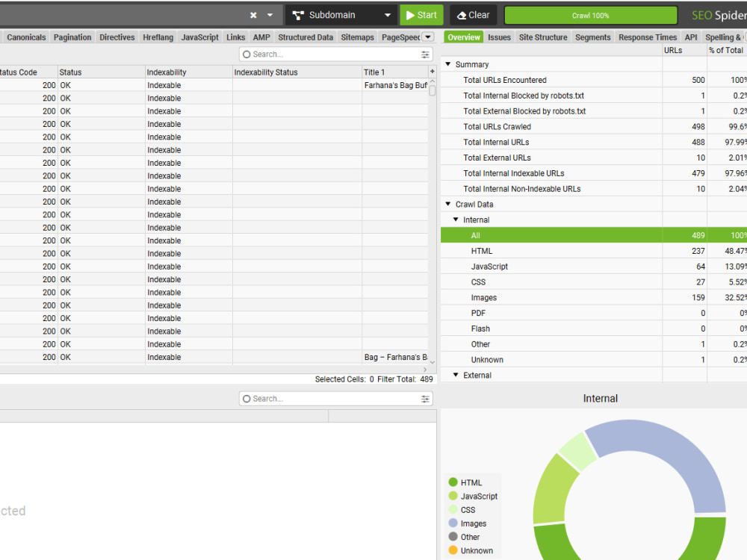Screen dimensions: 747x560
Task: Select the Issues tab
Action: point(499,37)
